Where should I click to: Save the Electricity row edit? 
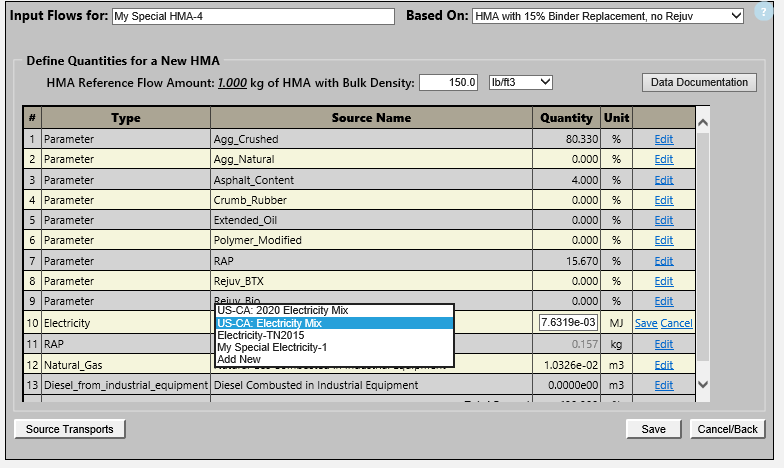coord(646,323)
